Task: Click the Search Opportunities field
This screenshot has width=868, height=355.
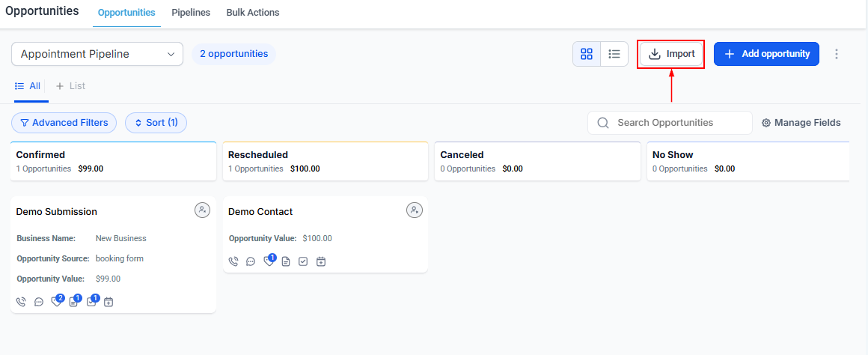Action: pyautogui.click(x=670, y=123)
